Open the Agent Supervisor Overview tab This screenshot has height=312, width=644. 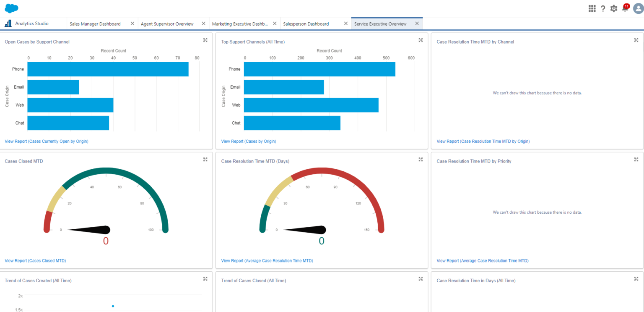tap(168, 24)
